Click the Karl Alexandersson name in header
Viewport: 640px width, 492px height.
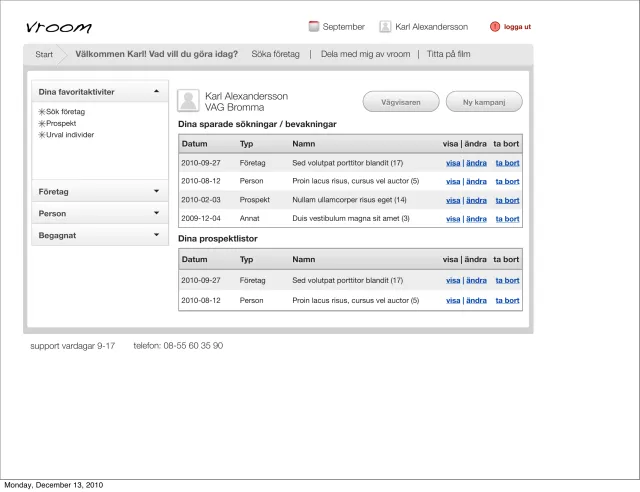[x=431, y=27]
